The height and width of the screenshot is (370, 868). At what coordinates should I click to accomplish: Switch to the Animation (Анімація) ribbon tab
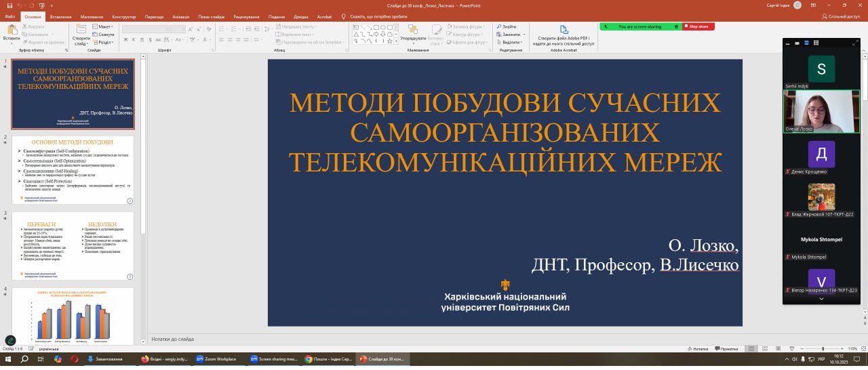[x=180, y=16]
